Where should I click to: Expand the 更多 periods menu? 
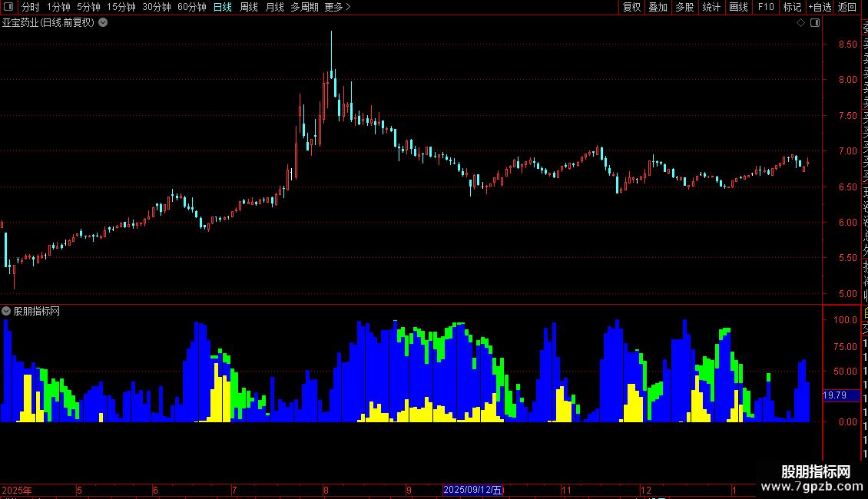click(337, 7)
